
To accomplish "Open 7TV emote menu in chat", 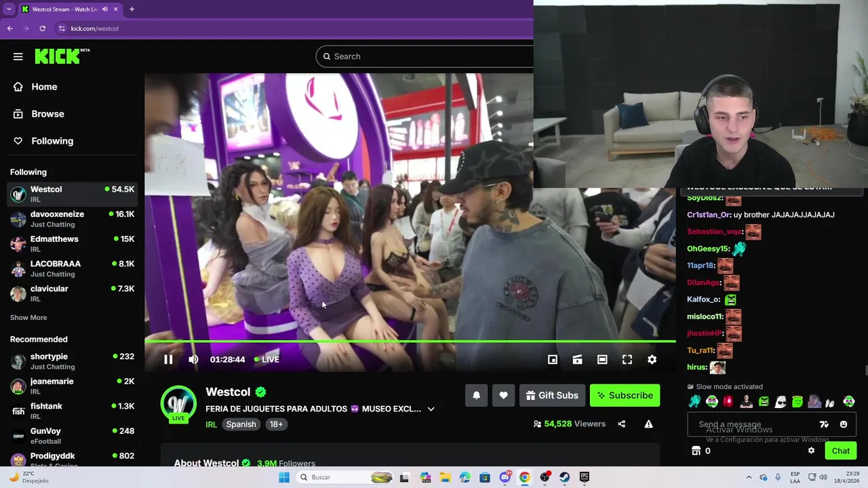I will pyautogui.click(x=824, y=424).
